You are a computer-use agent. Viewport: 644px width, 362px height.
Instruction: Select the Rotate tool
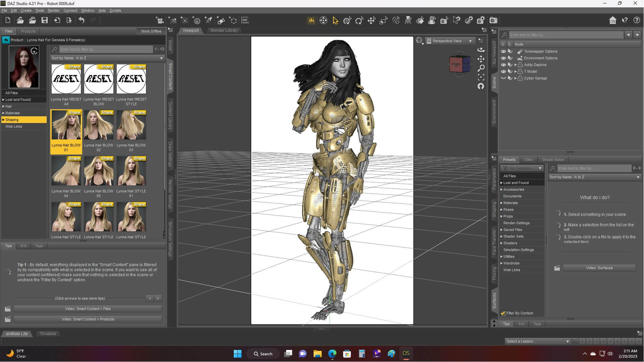pyautogui.click(x=359, y=21)
